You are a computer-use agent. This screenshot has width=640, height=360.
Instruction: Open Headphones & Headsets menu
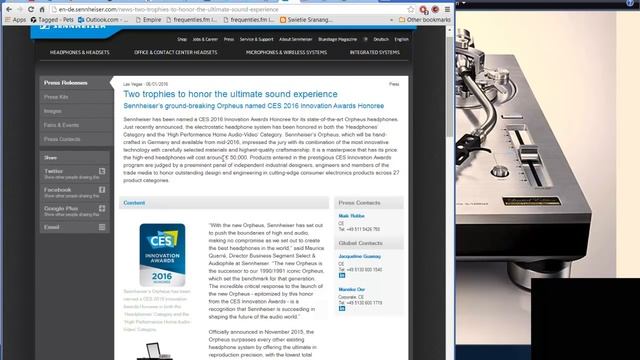click(80, 52)
